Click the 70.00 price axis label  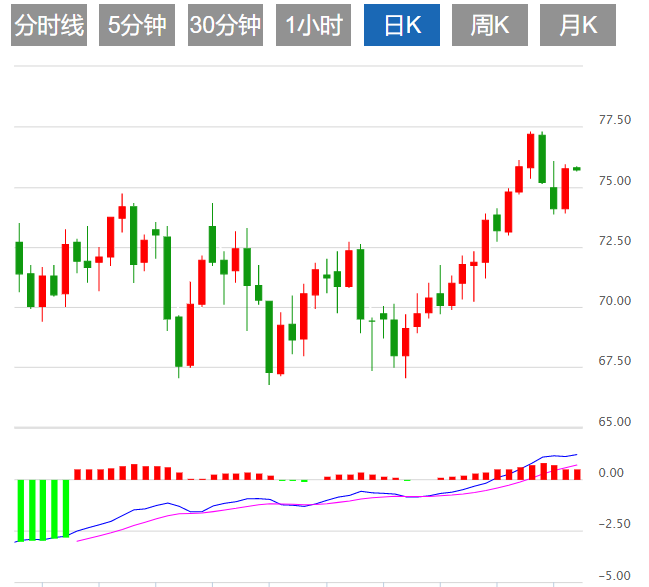(614, 301)
